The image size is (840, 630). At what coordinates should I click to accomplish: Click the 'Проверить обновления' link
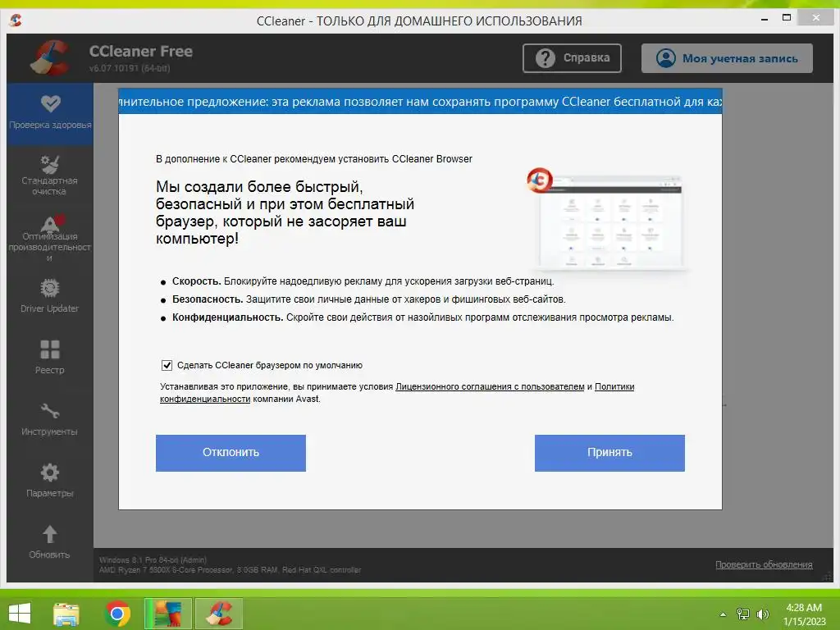(764, 564)
